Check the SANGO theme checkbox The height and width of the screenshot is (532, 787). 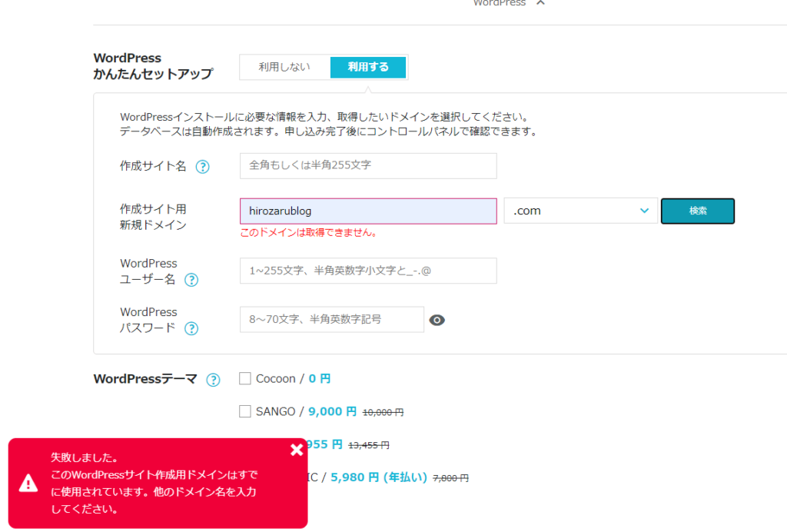(x=245, y=411)
